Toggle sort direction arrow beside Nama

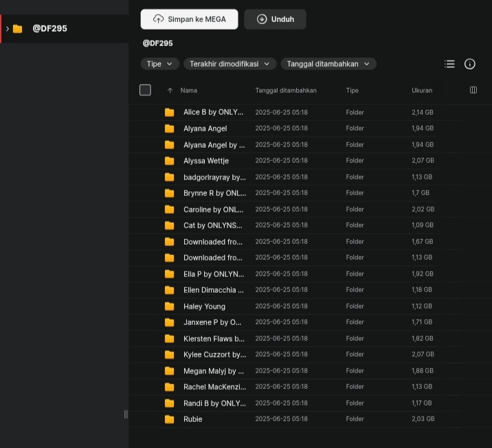pyautogui.click(x=170, y=91)
